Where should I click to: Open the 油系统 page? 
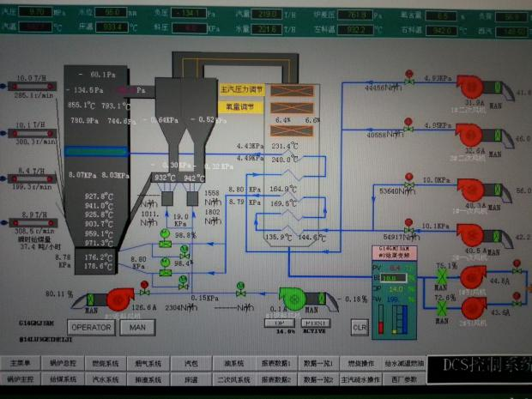233,363
